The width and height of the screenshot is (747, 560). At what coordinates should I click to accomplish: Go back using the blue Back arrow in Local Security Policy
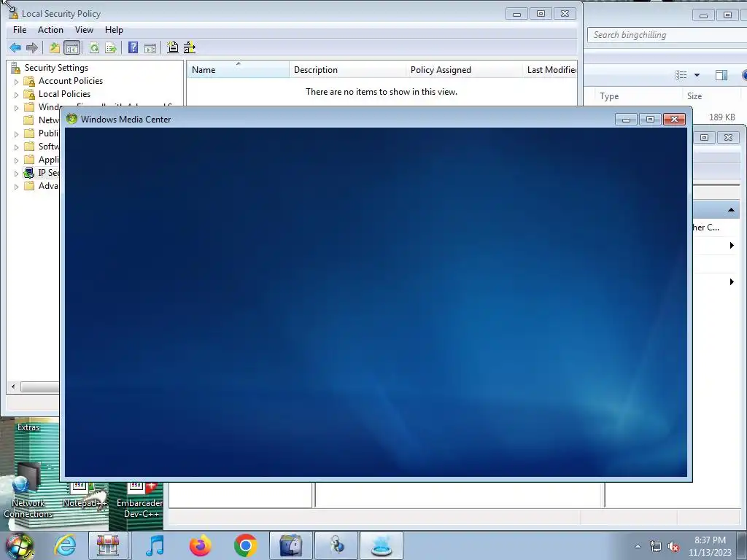(x=15, y=47)
